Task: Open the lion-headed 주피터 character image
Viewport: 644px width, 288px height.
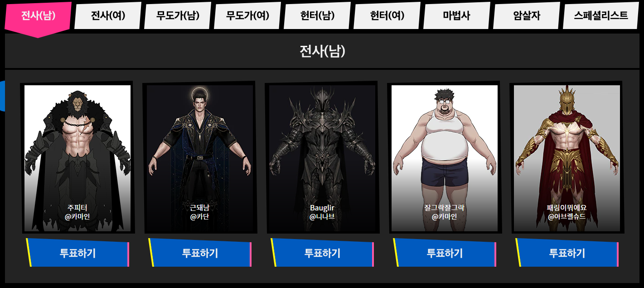Action: (x=77, y=158)
